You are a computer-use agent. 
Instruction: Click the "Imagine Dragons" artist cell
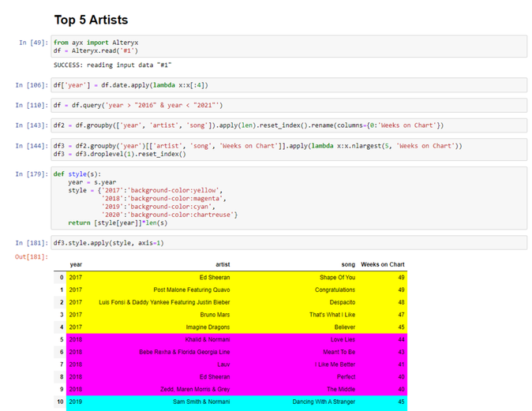(208, 327)
